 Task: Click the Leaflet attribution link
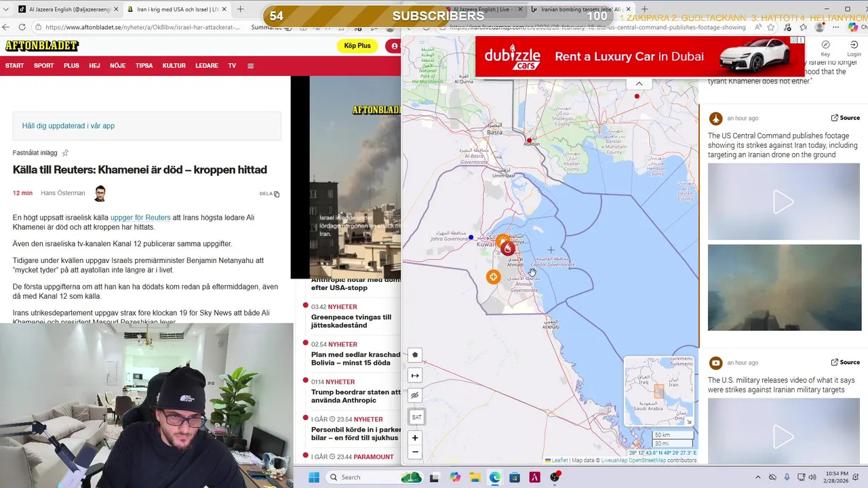point(559,460)
